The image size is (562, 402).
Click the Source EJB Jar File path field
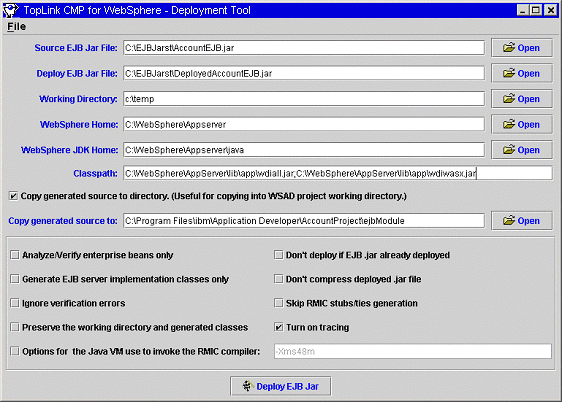[x=304, y=48]
